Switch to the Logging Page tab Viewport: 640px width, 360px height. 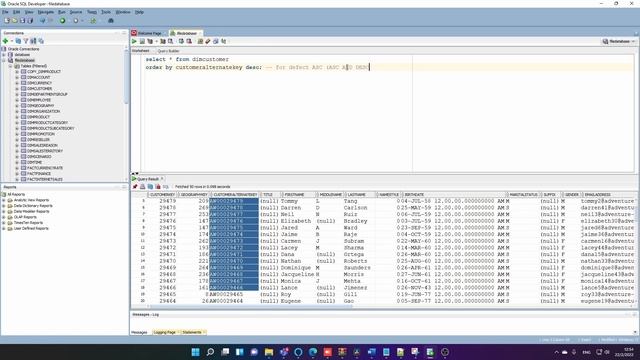pos(164,332)
